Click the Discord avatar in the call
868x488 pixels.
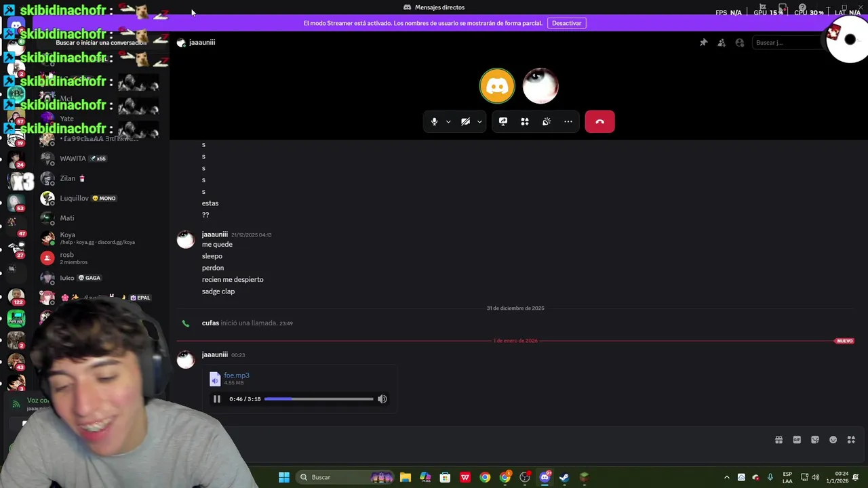(497, 85)
